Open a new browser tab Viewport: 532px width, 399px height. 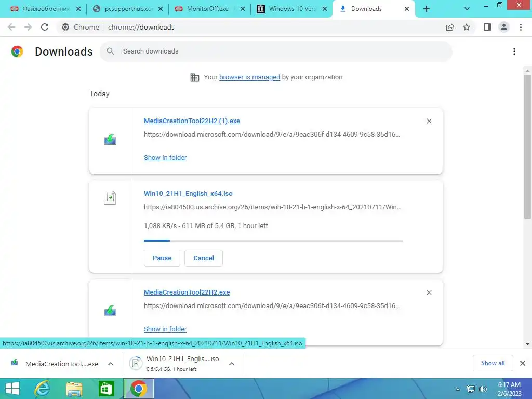click(427, 9)
